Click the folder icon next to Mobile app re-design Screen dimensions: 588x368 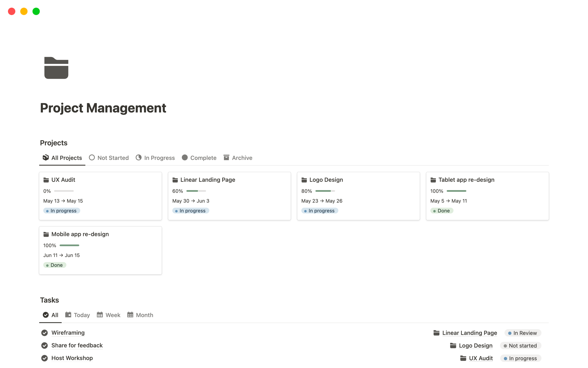tap(46, 234)
